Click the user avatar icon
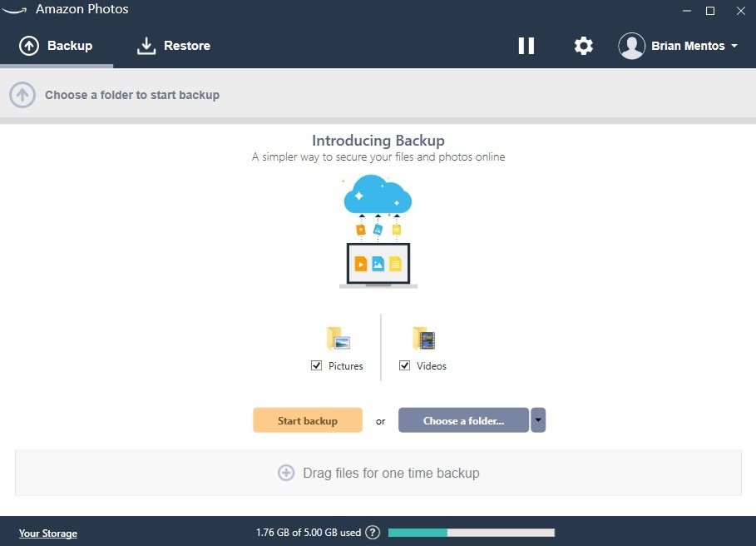 tap(631, 46)
